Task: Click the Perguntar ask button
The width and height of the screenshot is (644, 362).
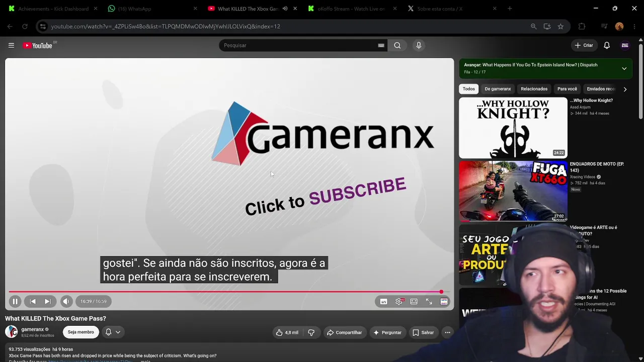Action: pyautogui.click(x=387, y=332)
